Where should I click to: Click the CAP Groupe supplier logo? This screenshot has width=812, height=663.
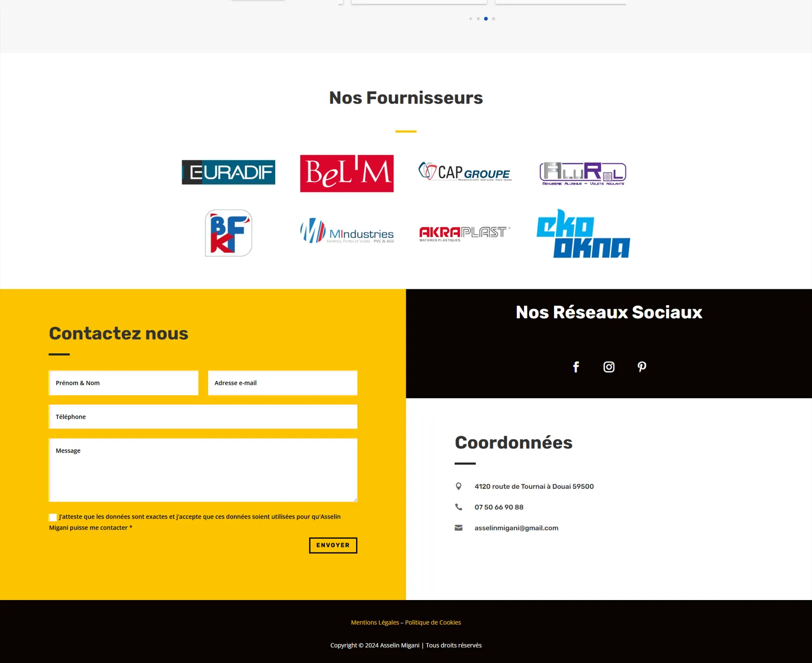[465, 172]
